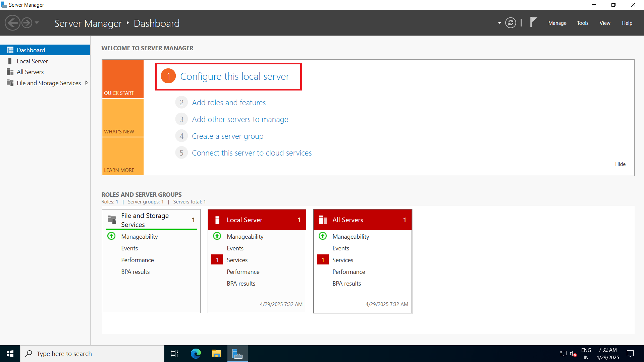The image size is (644, 362).
Task: Click Add roles and features link
Action: (x=229, y=103)
